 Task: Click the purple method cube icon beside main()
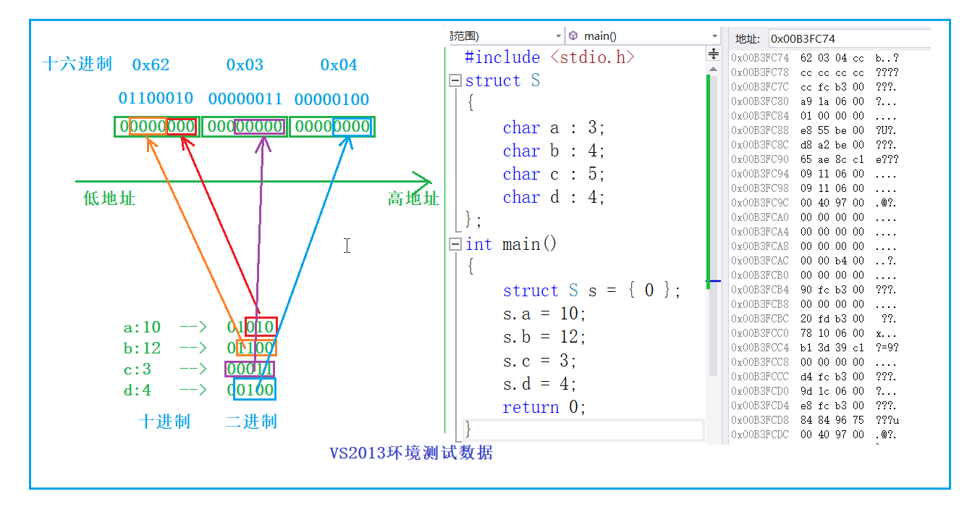[572, 35]
